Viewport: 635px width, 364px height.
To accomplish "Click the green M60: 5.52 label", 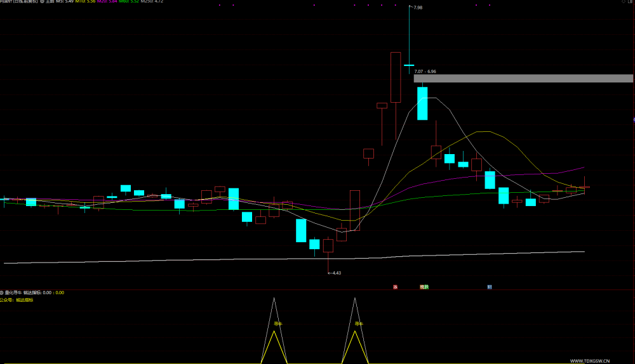I will (129, 2).
